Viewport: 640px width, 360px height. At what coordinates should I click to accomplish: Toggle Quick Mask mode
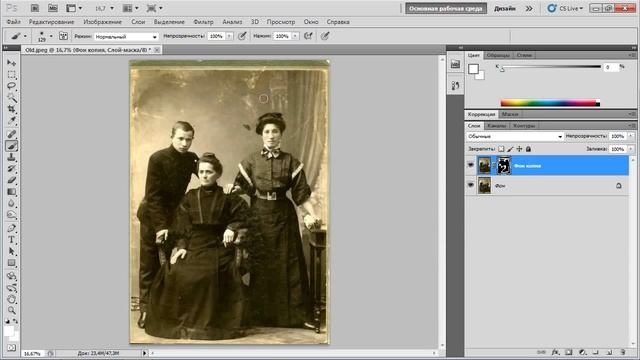[x=11, y=347]
